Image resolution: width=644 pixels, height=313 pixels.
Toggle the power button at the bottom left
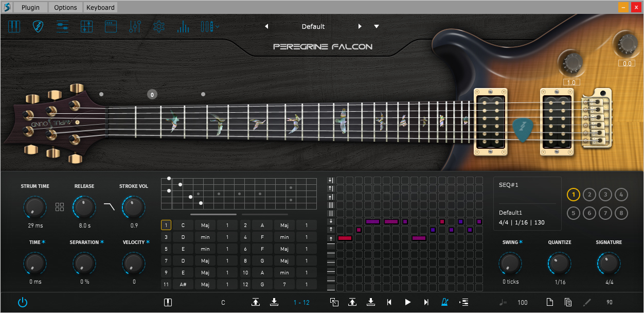pos(23,302)
